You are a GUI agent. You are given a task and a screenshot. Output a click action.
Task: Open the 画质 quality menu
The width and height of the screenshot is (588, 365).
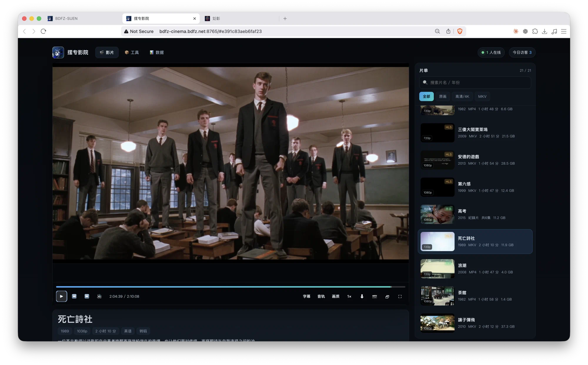(336, 296)
